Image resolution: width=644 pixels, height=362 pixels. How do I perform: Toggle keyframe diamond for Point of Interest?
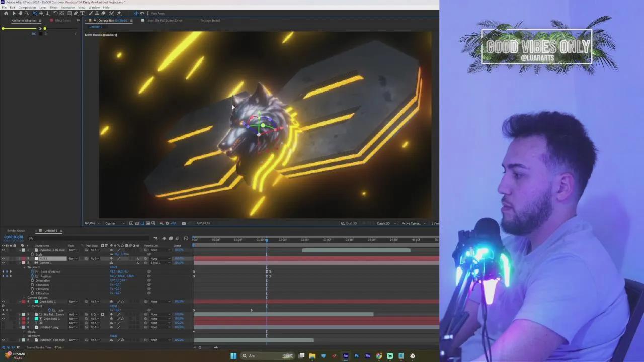[7, 271]
